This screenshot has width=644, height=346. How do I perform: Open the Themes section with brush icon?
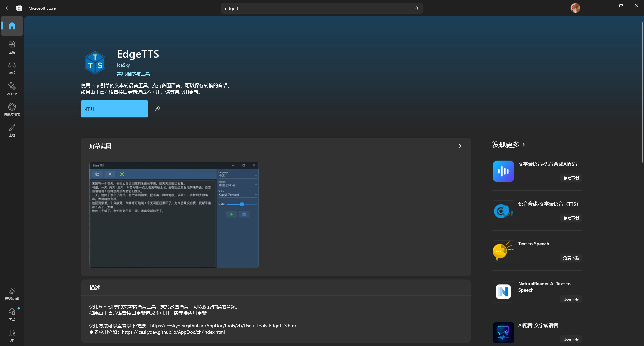coord(12,130)
